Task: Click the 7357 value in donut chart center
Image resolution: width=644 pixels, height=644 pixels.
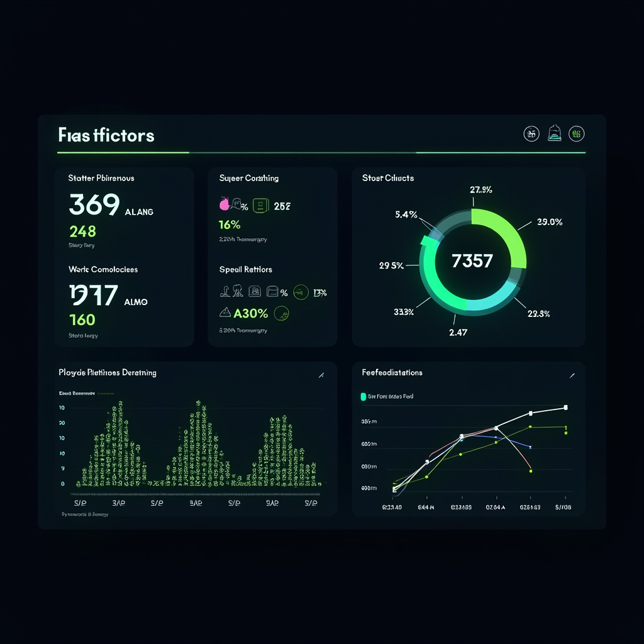Action: click(472, 260)
